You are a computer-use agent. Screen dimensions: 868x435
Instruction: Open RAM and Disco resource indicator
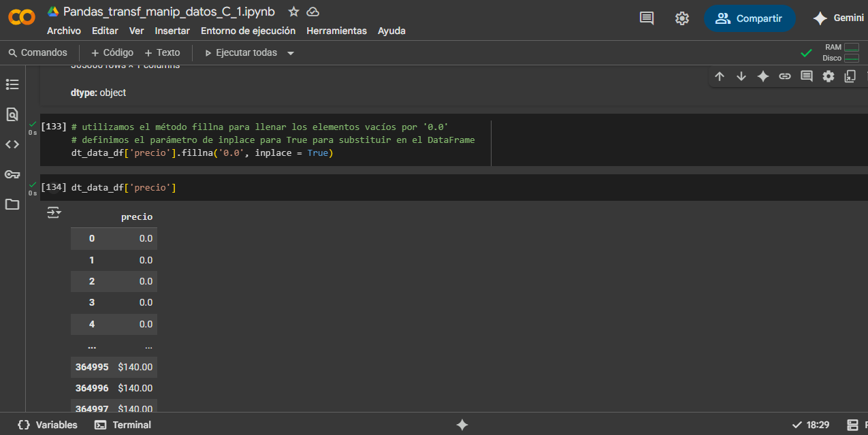click(841, 52)
